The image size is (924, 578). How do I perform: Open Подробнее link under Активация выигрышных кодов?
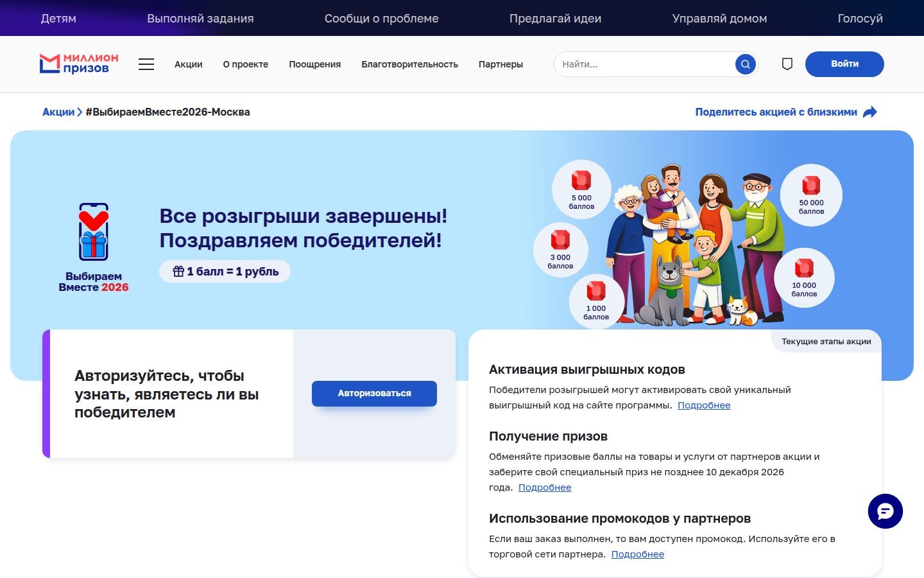[x=704, y=405]
